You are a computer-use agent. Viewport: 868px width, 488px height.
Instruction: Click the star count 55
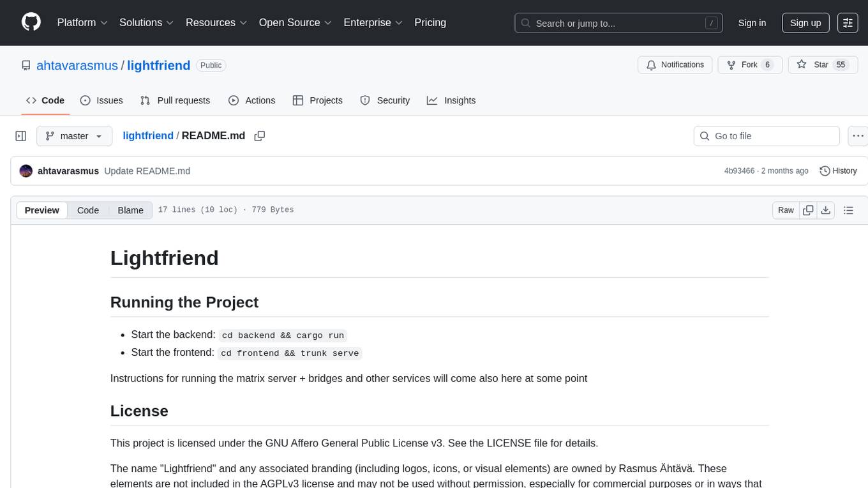(841, 65)
